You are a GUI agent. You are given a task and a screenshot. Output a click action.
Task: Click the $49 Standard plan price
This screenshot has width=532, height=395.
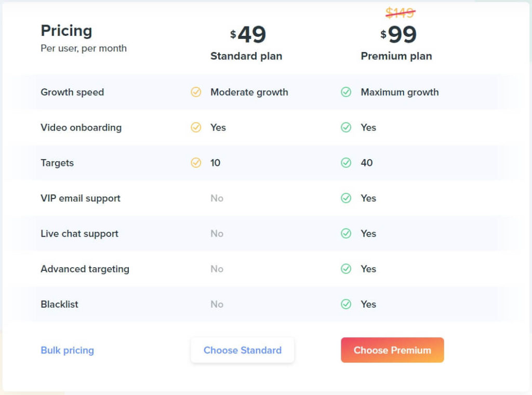point(248,35)
